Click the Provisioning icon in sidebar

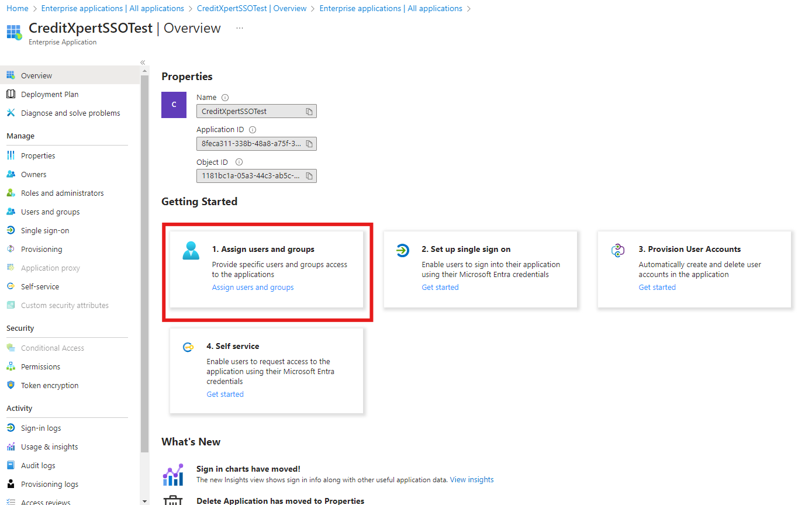[11, 249]
